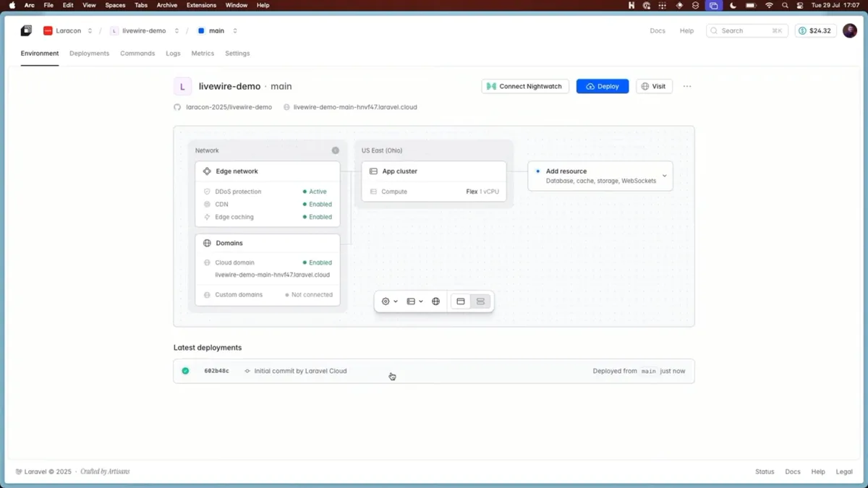
Task: Open the main environment switcher
Action: point(218,31)
